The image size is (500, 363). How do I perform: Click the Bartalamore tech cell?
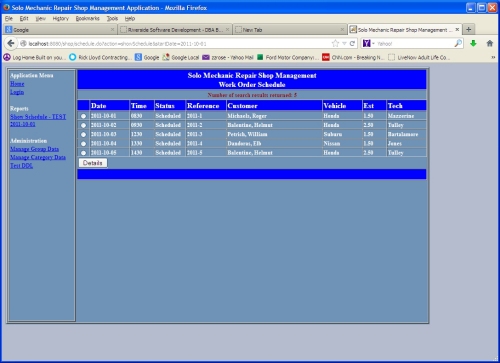point(406,134)
